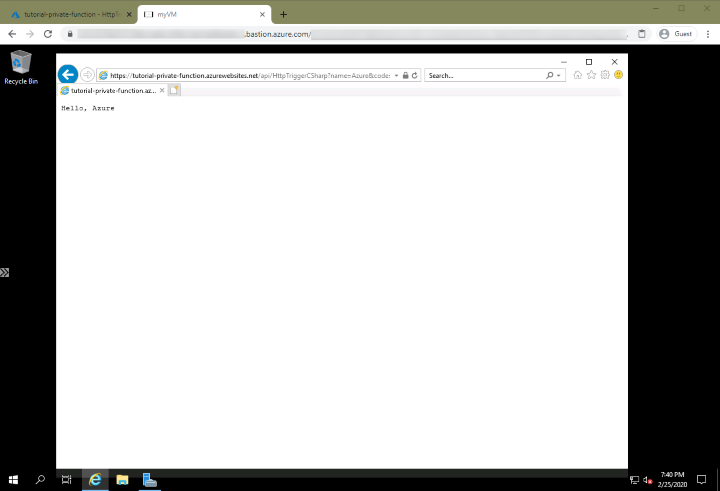
Task: Open the IE address bar autocomplete dropdown arrow
Action: (x=396, y=75)
